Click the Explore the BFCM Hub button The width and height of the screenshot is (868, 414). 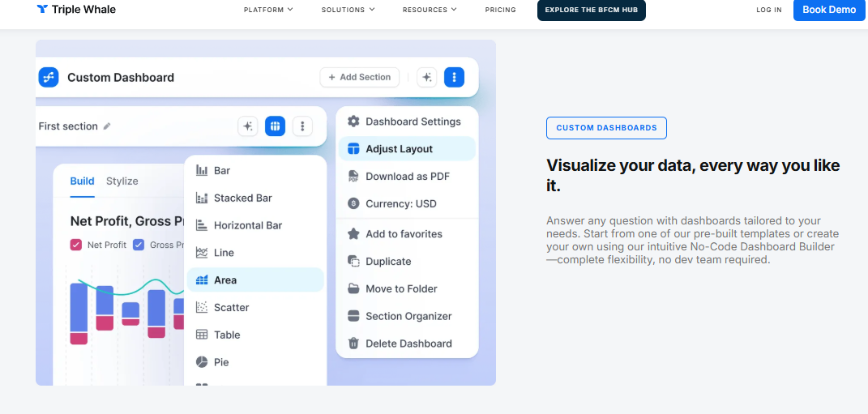point(591,10)
